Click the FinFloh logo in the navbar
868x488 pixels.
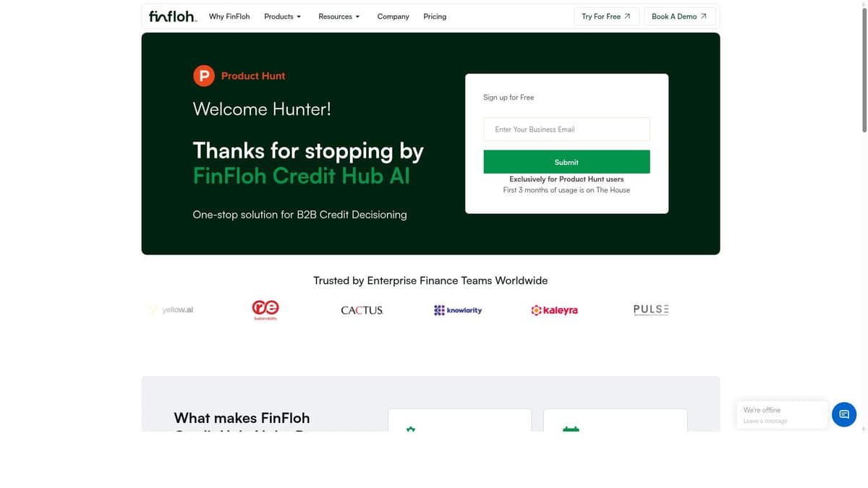(x=171, y=16)
